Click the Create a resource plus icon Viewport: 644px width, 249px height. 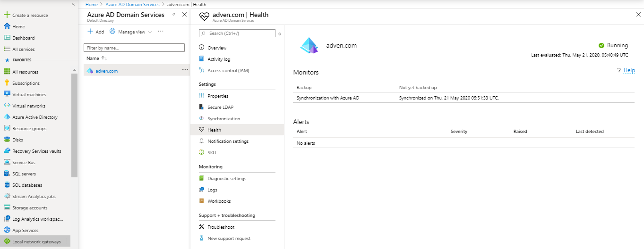[7, 15]
